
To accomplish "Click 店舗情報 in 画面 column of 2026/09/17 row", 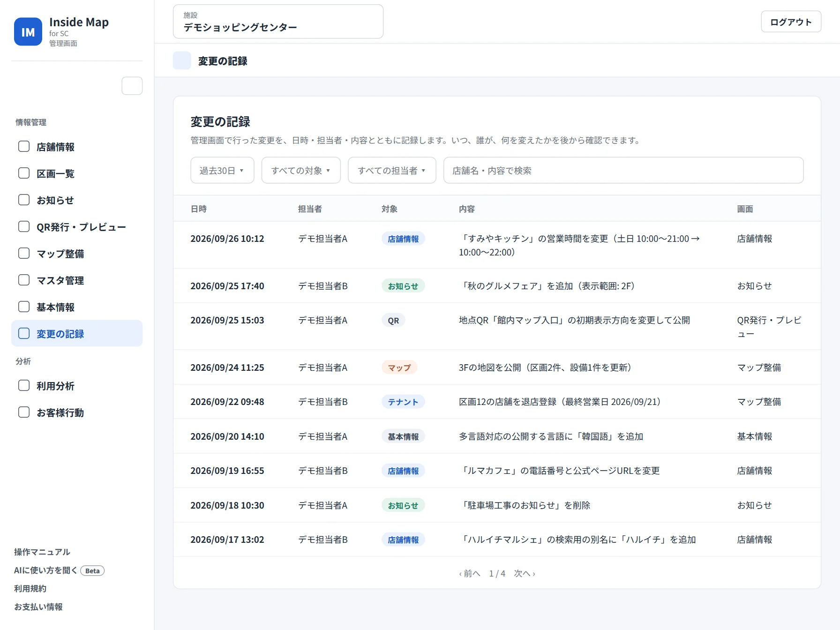I will pyautogui.click(x=755, y=540).
